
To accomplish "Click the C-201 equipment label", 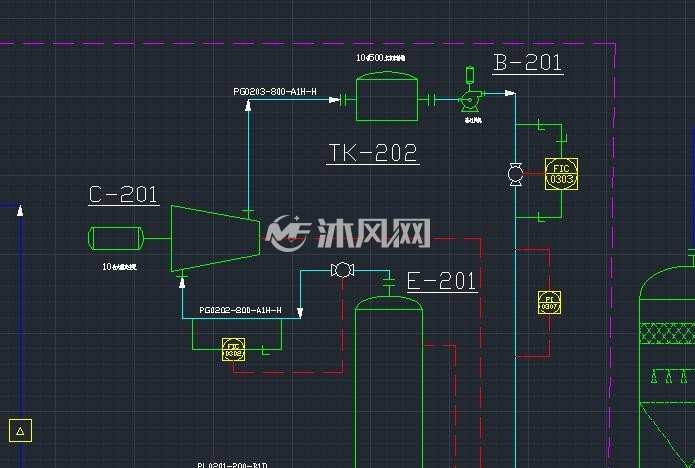I will click(124, 194).
